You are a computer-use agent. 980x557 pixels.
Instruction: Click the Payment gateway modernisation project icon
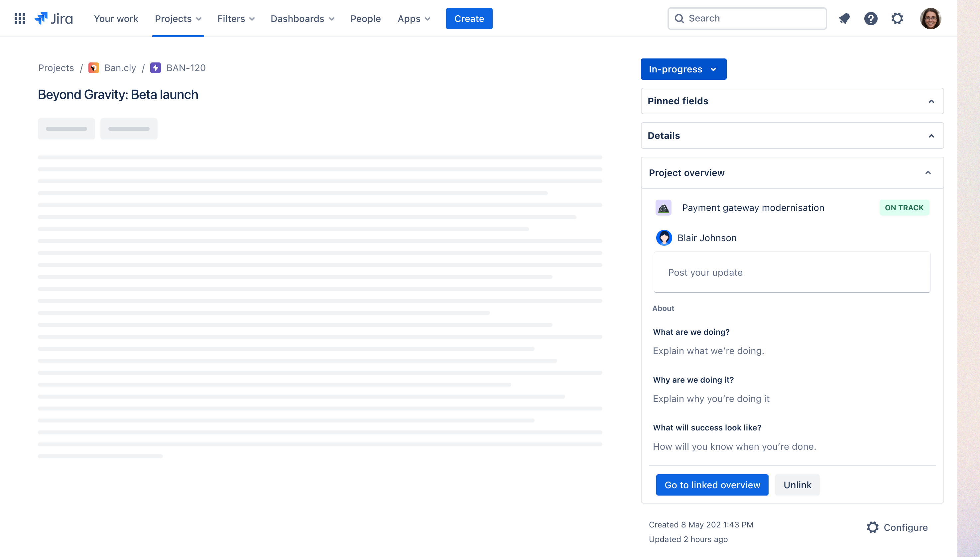664,208
